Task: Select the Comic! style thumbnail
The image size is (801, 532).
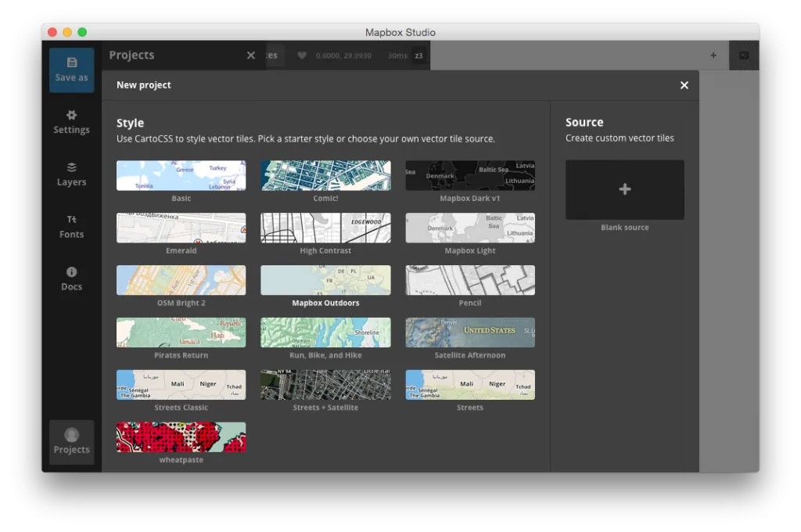Action: (x=325, y=175)
